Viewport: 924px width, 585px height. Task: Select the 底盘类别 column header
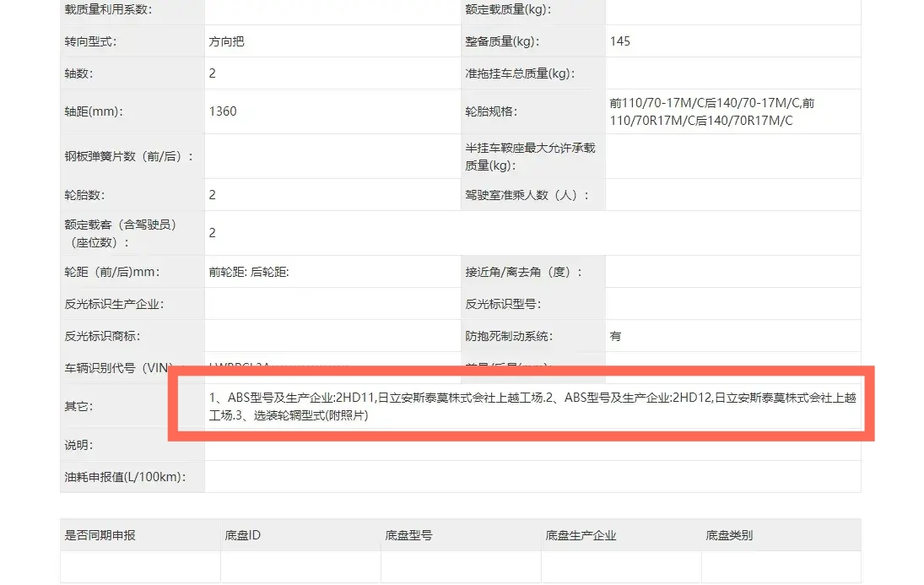[x=729, y=535]
